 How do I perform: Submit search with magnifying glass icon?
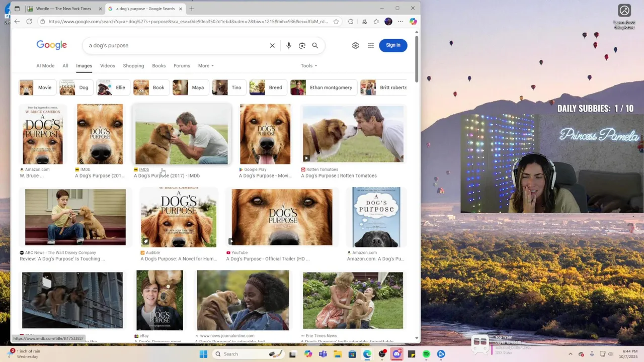[315, 45]
